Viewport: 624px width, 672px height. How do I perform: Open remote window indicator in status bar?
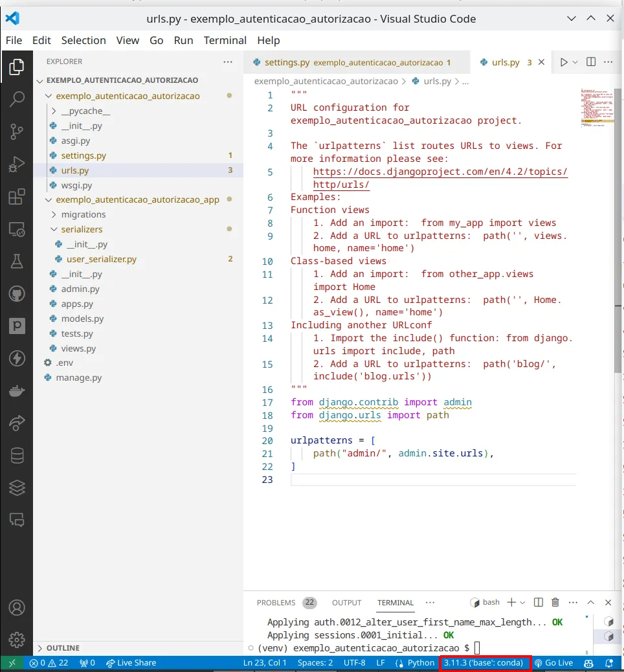12,662
